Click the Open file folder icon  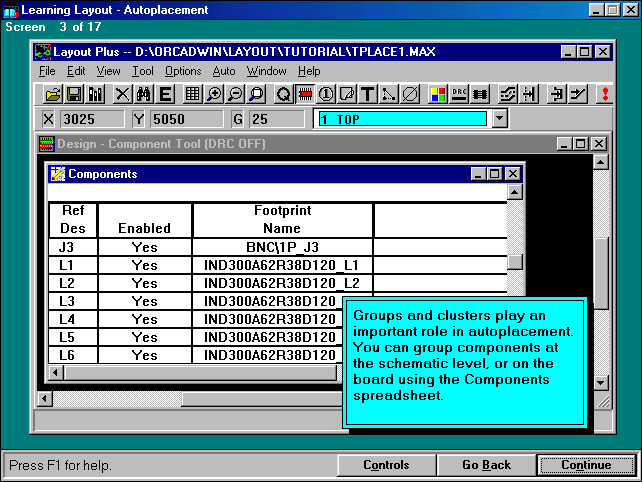pos(54,94)
